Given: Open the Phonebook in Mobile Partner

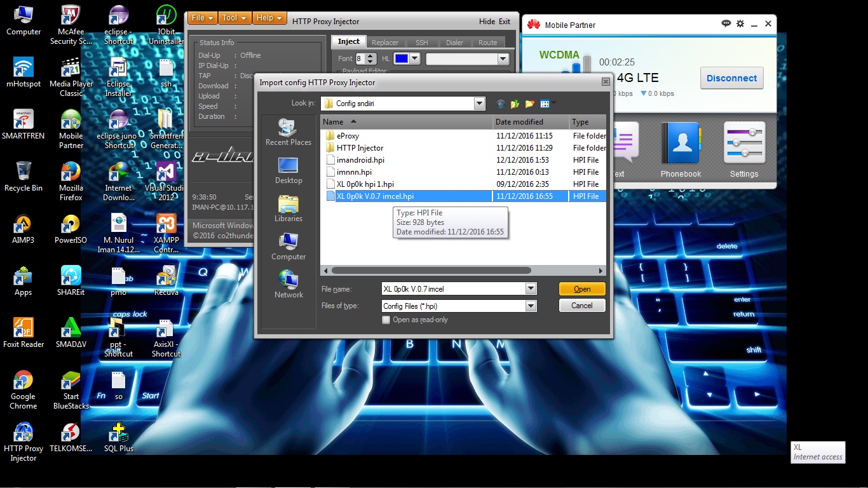Looking at the screenshot, I should pyautogui.click(x=681, y=150).
